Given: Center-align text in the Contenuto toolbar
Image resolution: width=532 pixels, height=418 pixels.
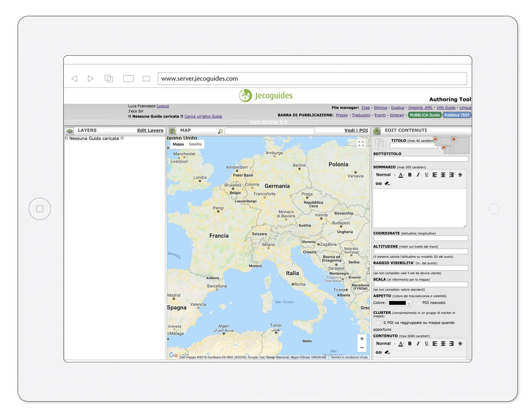Looking at the screenshot, I should 443,344.
